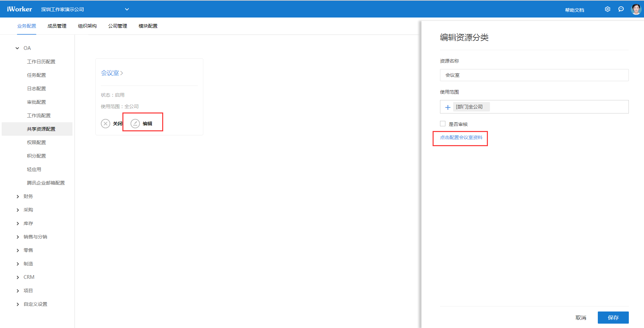Viewport: 644px width, 328px height.
Task: Select 任务配置 in sidebar
Action: click(36, 75)
